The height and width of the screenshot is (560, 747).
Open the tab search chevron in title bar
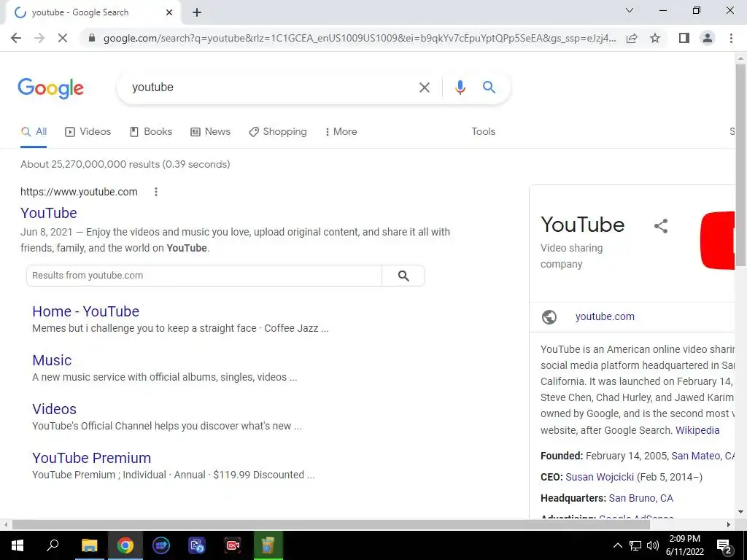[x=630, y=10]
